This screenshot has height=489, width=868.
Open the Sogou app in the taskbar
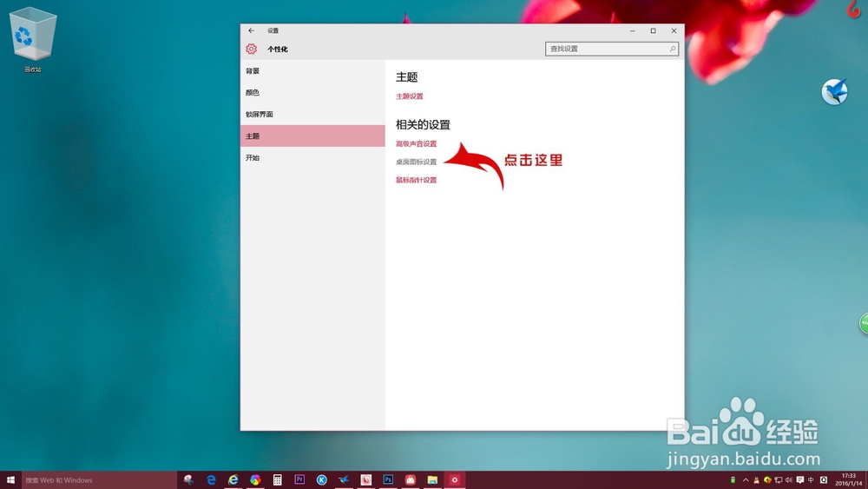point(366,480)
